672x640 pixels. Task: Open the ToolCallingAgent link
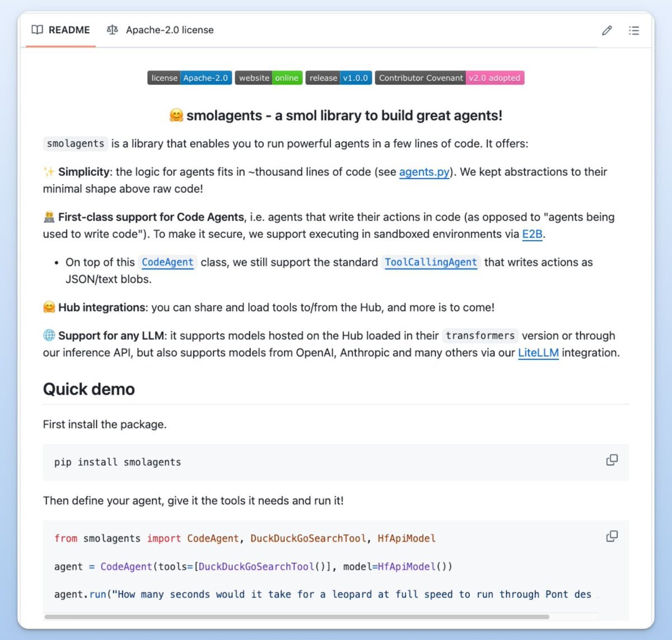point(431,262)
